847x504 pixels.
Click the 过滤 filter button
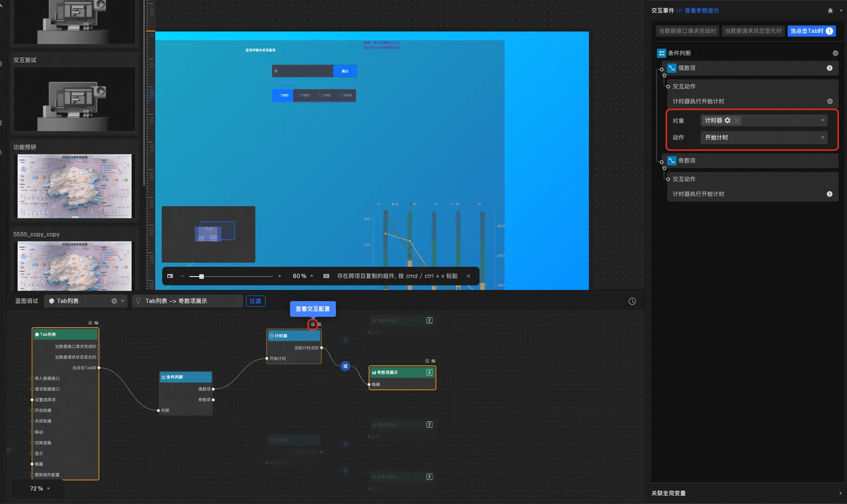click(255, 301)
